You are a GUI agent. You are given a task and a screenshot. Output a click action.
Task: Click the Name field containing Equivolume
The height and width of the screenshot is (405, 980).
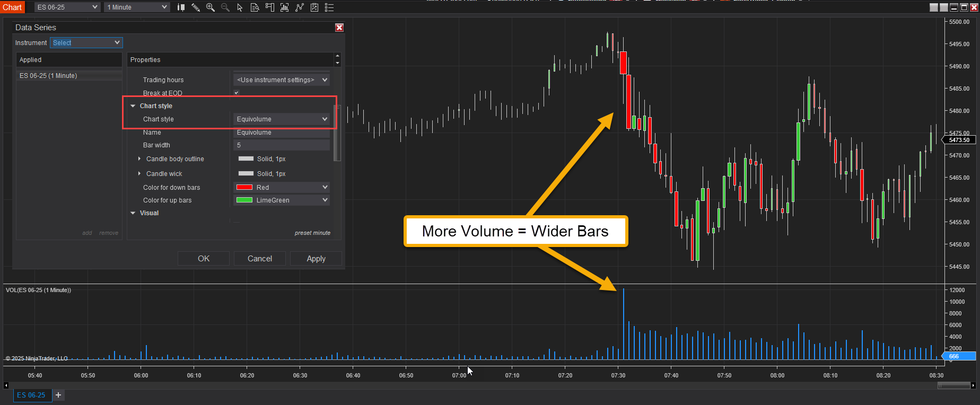pos(282,133)
